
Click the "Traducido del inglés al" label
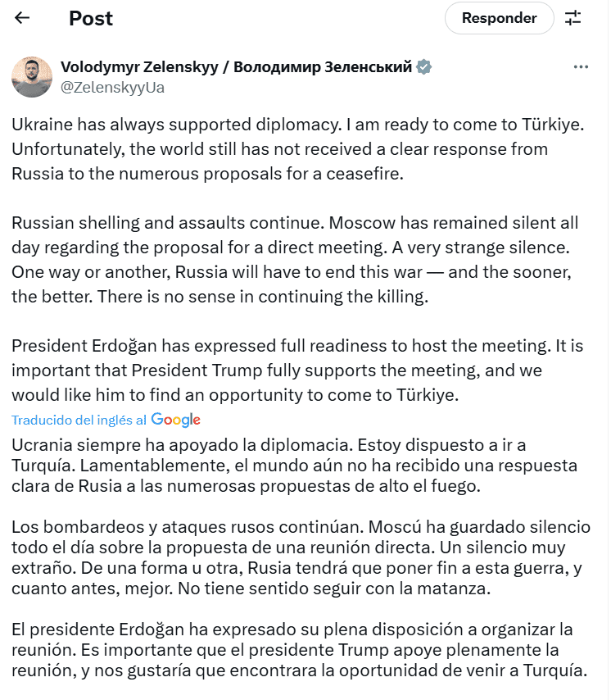[x=79, y=420]
